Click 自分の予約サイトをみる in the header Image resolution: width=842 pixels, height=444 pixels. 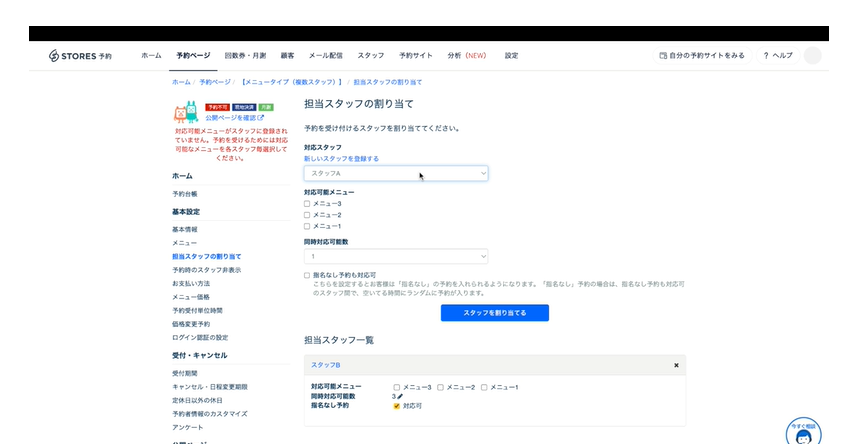pos(702,56)
